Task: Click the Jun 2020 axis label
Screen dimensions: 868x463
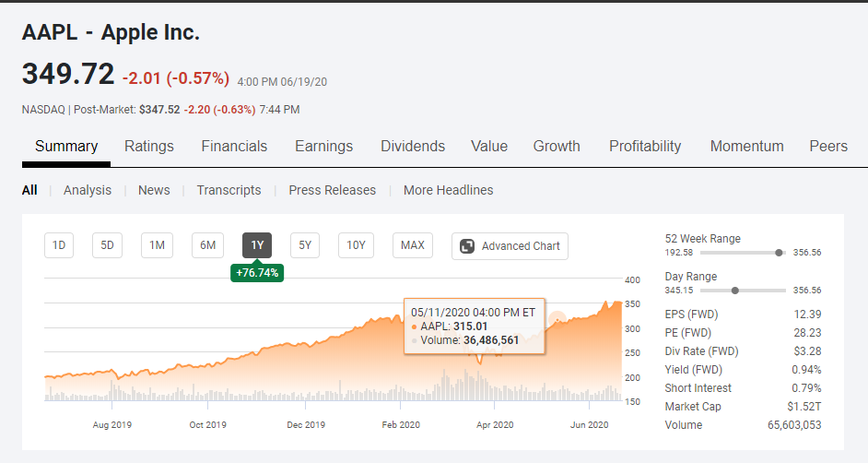Action: (589, 425)
